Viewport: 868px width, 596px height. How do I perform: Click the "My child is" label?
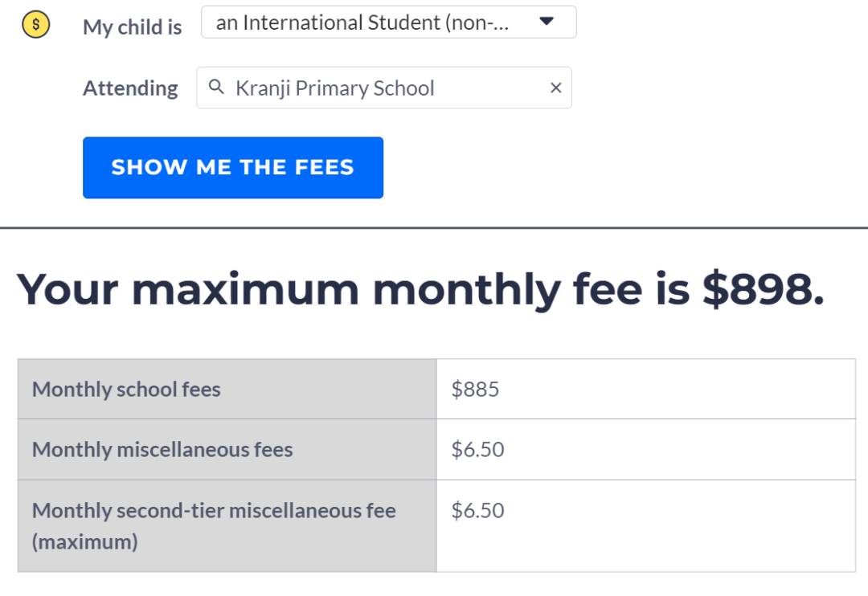[133, 27]
